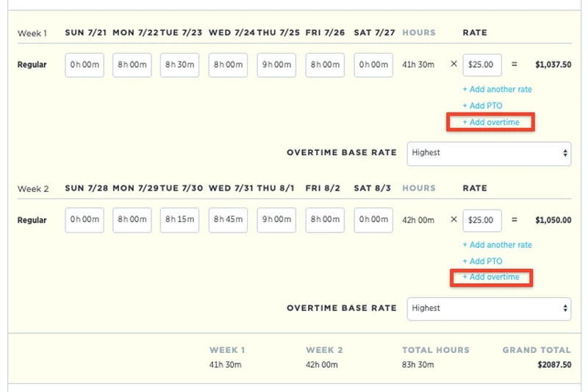The width and height of the screenshot is (588, 392).
Task: Select Week 1 Sunday 7/21 hours field
Action: coord(85,65)
